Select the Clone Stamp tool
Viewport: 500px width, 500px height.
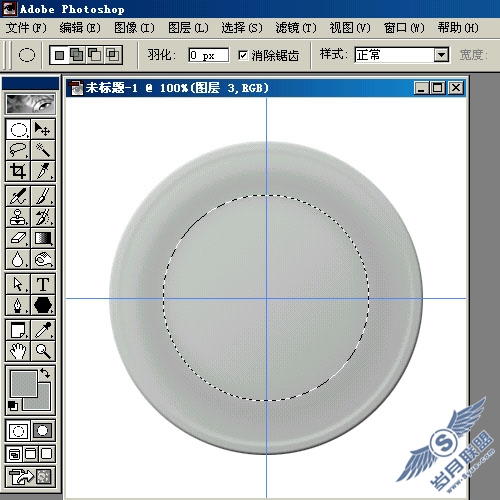pyautogui.click(x=18, y=217)
